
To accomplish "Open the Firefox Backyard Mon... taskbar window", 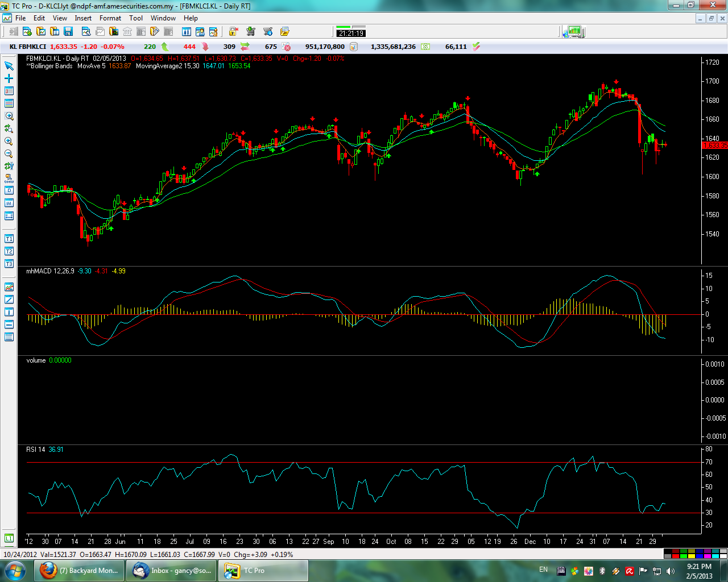I will coord(80,570).
